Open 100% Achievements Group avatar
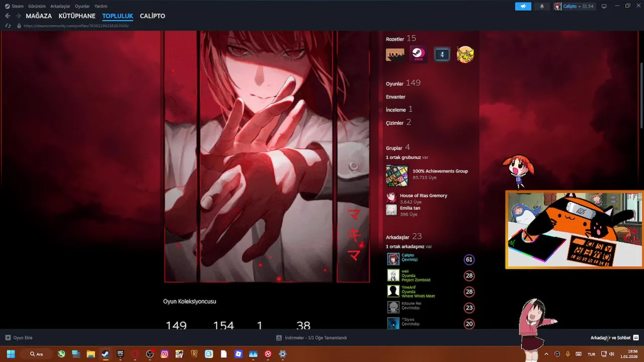 (396, 175)
